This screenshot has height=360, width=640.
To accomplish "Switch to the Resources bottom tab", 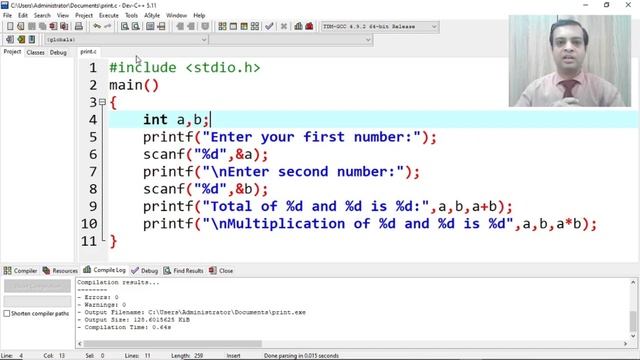I will 60,271.
